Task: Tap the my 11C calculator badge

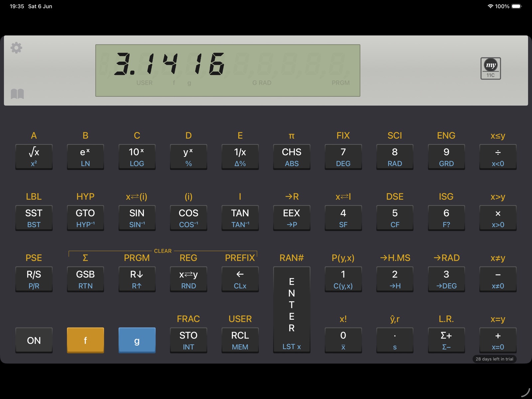Action: point(490,68)
